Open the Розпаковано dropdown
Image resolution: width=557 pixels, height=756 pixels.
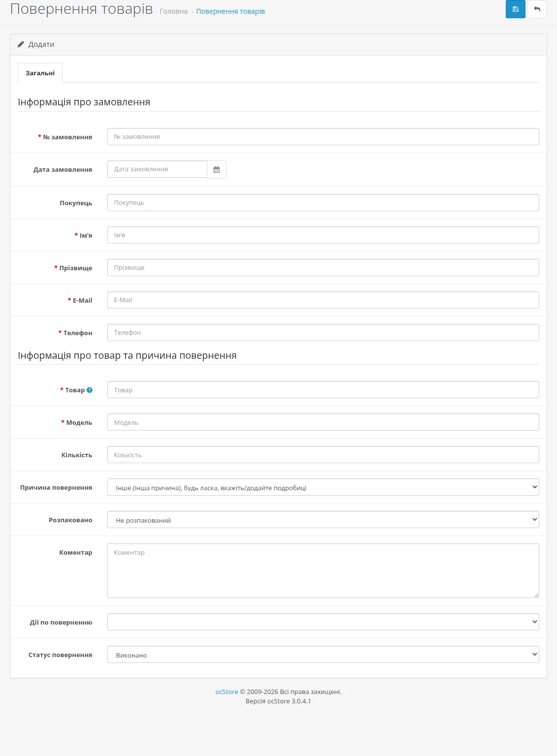click(323, 520)
